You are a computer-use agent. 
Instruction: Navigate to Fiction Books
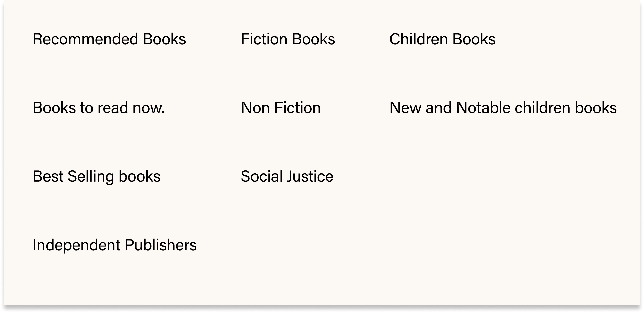coord(288,39)
